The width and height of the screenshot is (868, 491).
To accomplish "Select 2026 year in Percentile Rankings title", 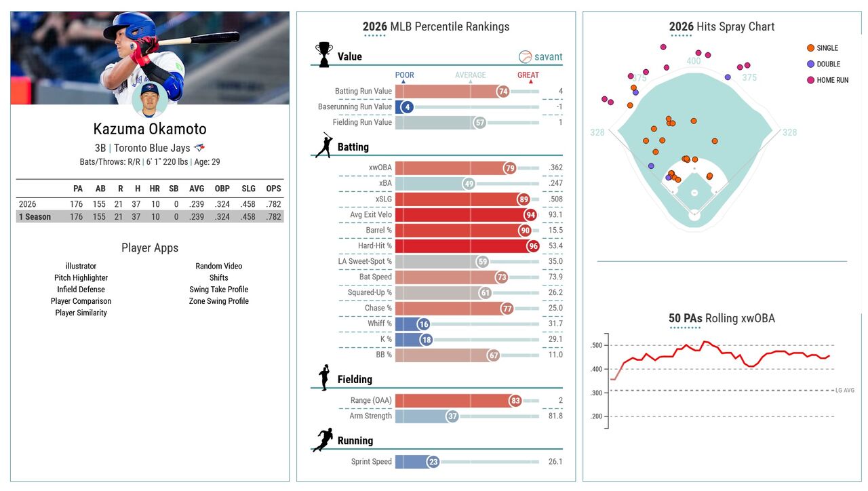I will point(375,27).
